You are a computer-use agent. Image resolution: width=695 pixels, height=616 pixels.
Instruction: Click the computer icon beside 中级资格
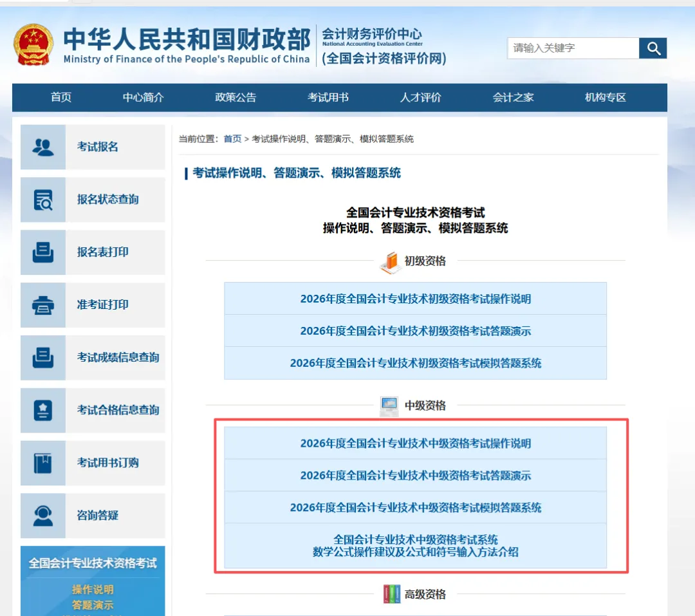pyautogui.click(x=389, y=406)
